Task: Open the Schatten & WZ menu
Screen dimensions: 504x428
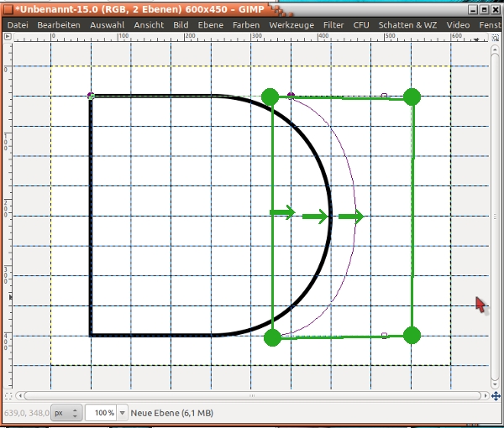Action: click(407, 25)
